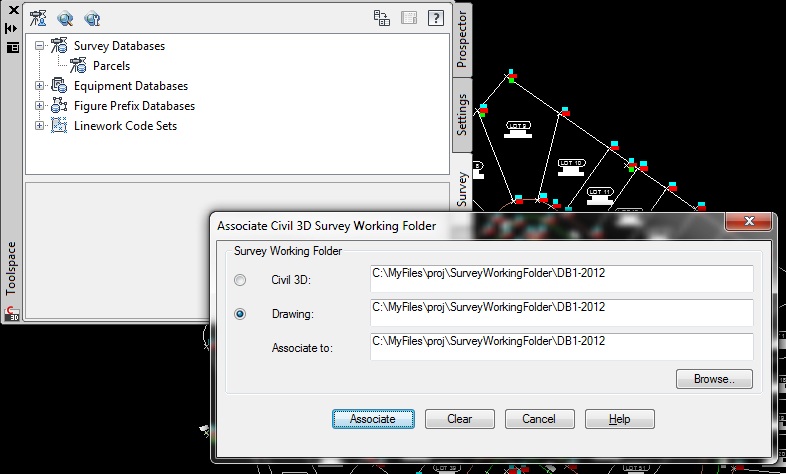Image resolution: width=786 pixels, height=474 pixels.
Task: Switch to the Settings tab
Action: click(x=462, y=115)
